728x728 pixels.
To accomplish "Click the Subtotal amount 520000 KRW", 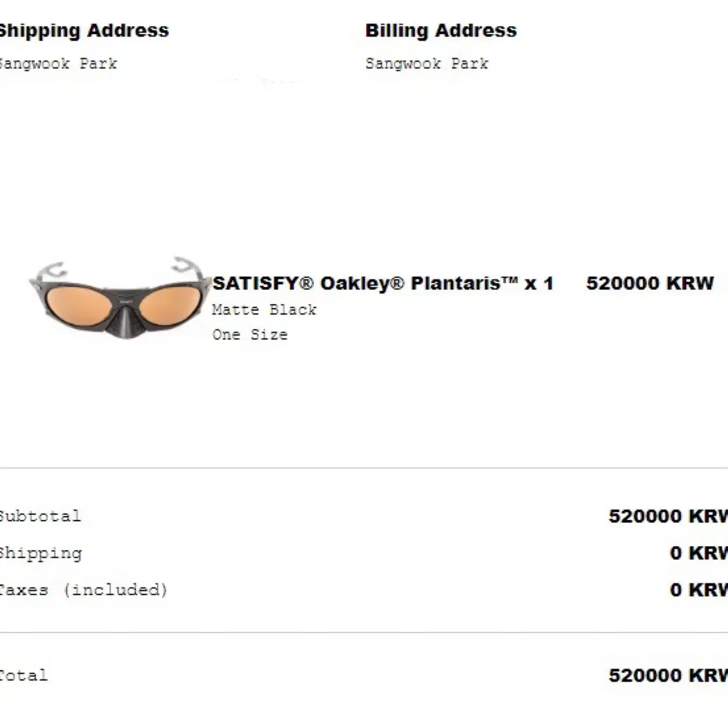I will pos(668,516).
